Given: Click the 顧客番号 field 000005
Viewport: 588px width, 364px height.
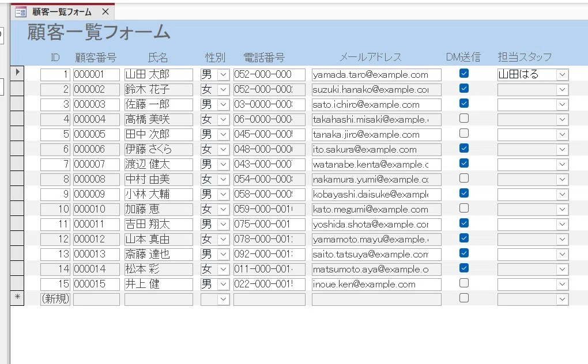Looking at the screenshot, I should tap(96, 134).
